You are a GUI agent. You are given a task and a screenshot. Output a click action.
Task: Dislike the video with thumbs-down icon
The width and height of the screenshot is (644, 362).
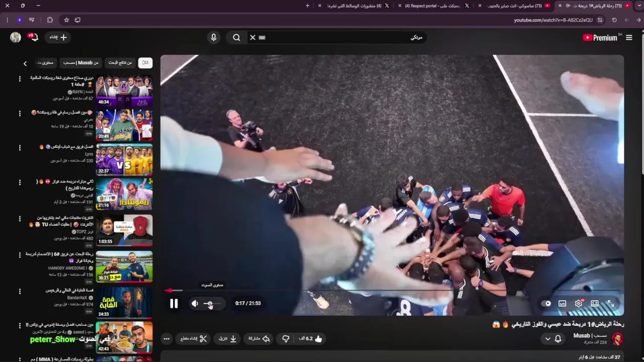click(286, 339)
